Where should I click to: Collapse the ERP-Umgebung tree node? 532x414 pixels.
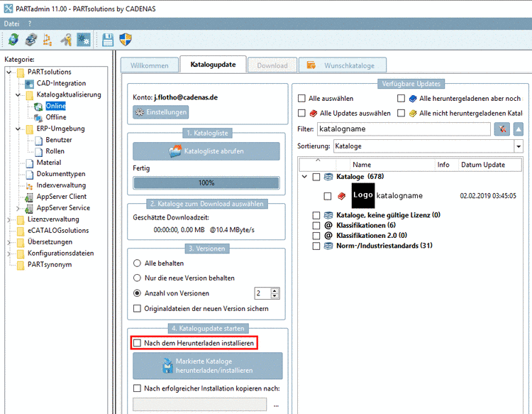pos(18,129)
